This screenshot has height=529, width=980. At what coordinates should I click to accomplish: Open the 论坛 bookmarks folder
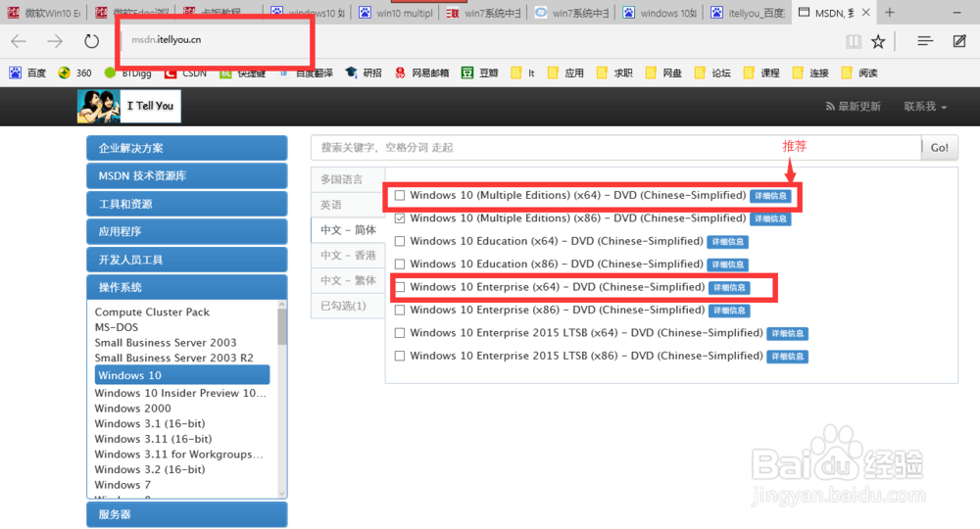coord(712,73)
